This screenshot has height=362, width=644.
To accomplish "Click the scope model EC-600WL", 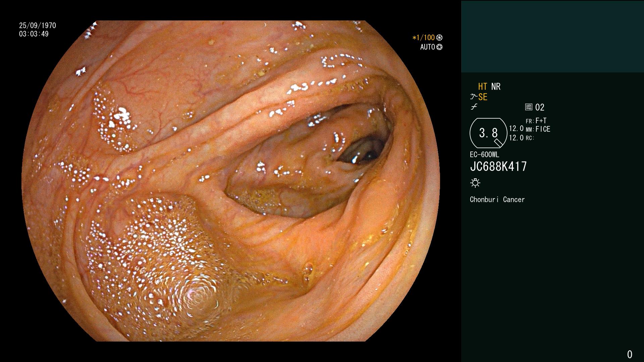I will 484,155.
